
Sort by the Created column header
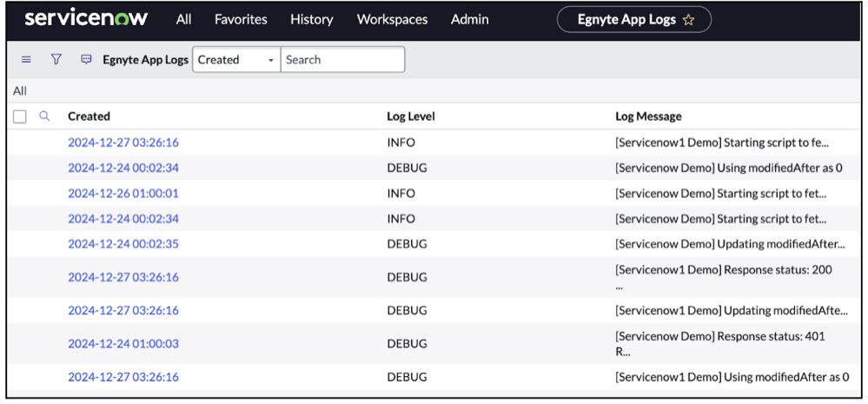89,116
